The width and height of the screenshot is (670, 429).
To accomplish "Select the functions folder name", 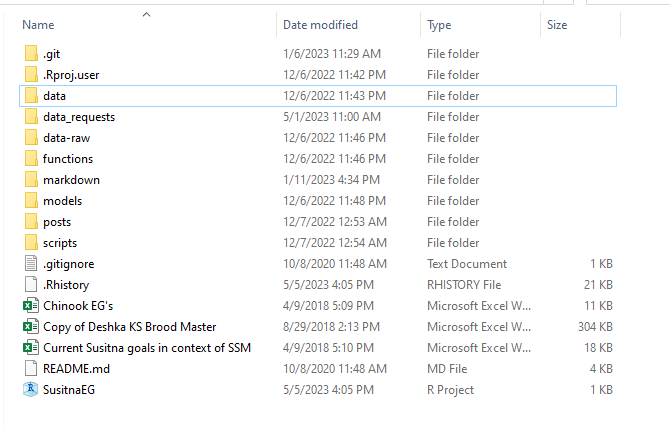I will (68, 159).
